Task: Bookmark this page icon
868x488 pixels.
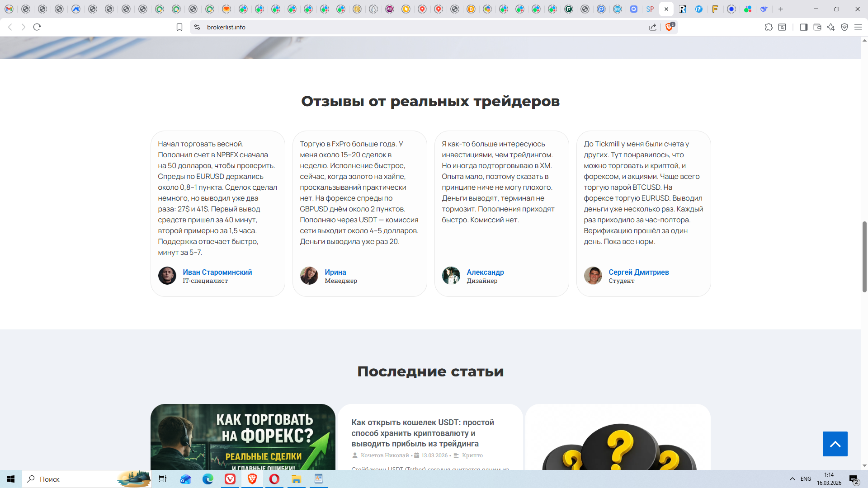Action: pyautogui.click(x=179, y=27)
